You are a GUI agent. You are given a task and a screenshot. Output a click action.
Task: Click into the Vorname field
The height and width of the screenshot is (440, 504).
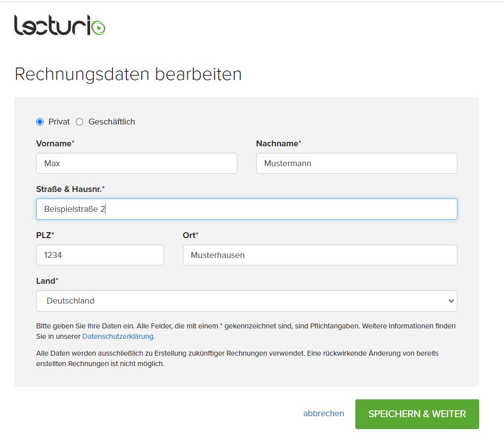click(136, 163)
